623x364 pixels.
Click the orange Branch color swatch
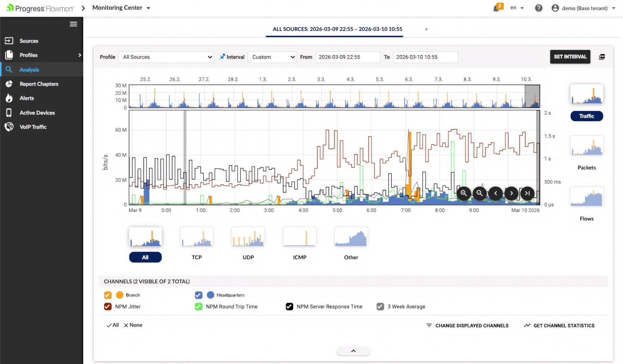click(119, 295)
